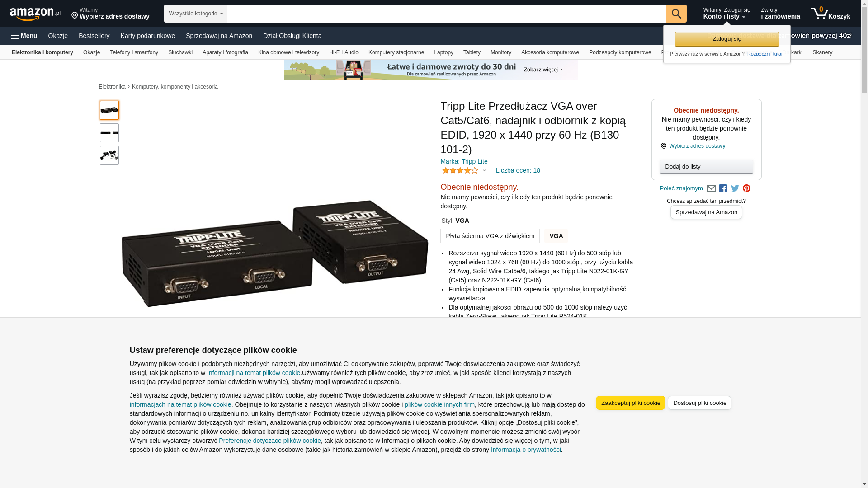This screenshot has width=868, height=488.
Task: Expand the star rating breakdown chevron
Action: coord(484,170)
